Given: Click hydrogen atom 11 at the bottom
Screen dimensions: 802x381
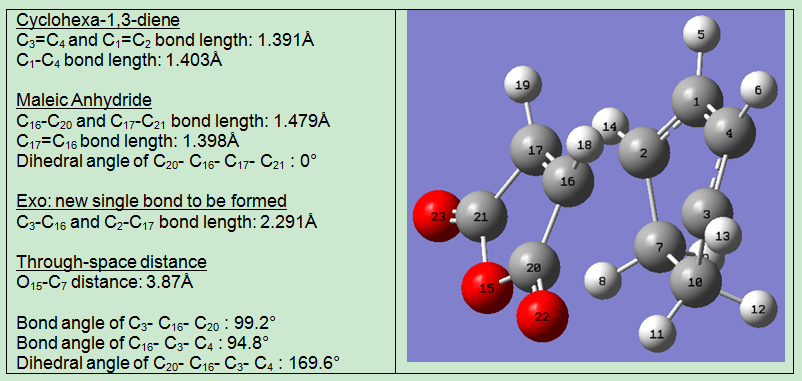Looking at the screenshot, I should pos(657,334).
